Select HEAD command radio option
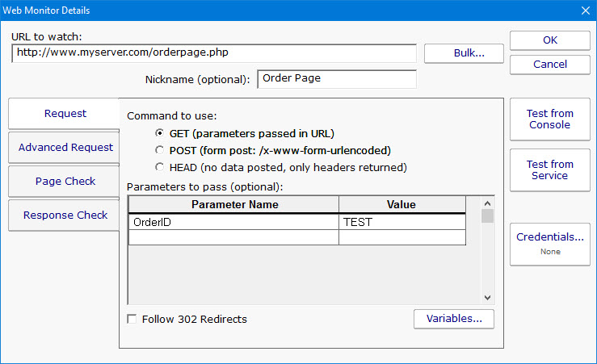The width and height of the screenshot is (597, 364). pyautogui.click(x=159, y=167)
